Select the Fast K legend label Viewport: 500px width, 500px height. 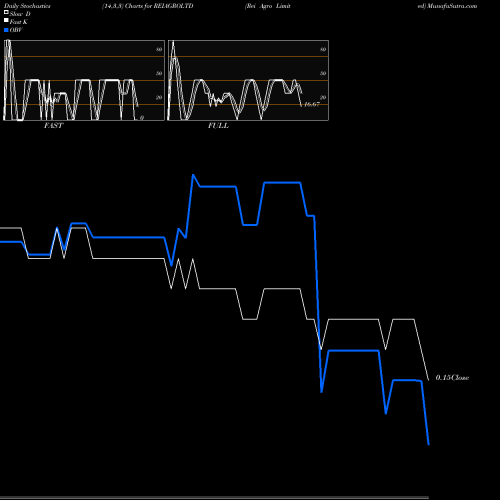19,22
